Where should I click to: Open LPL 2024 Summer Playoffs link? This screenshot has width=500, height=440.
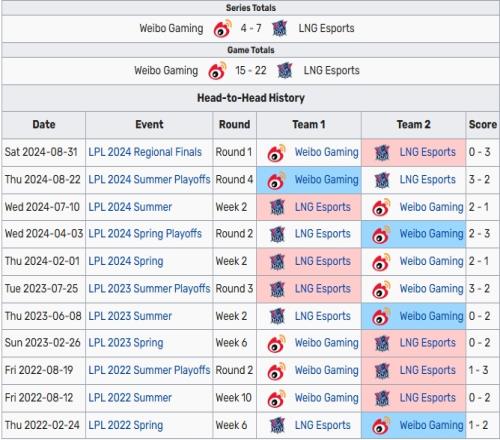click(x=149, y=180)
